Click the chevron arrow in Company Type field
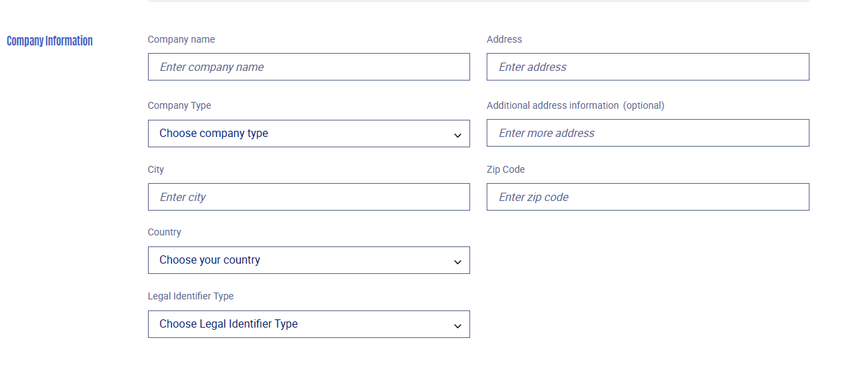 point(458,136)
